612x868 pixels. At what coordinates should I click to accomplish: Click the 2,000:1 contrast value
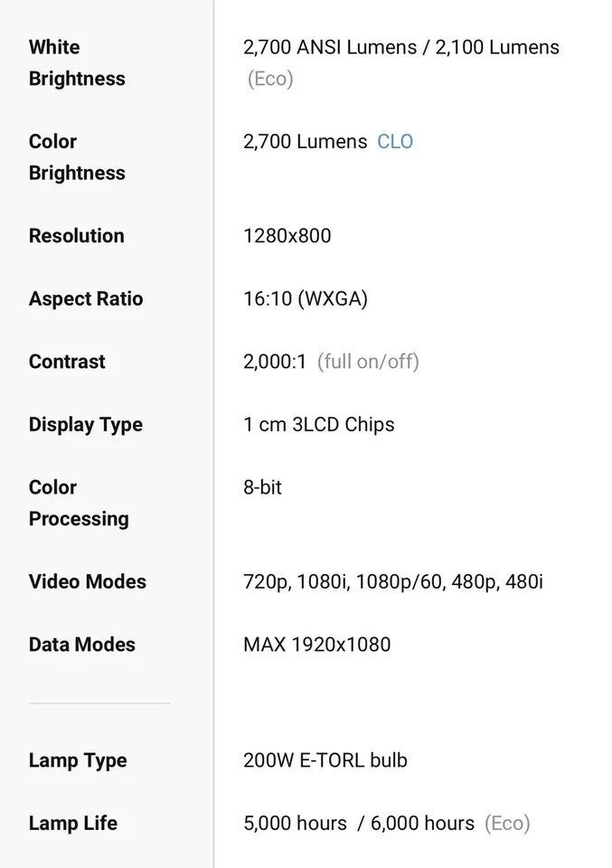click(275, 362)
